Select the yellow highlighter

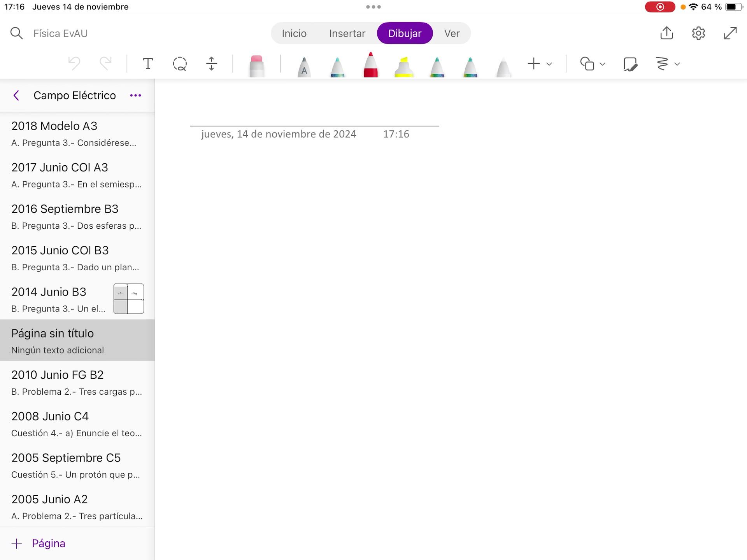(404, 67)
